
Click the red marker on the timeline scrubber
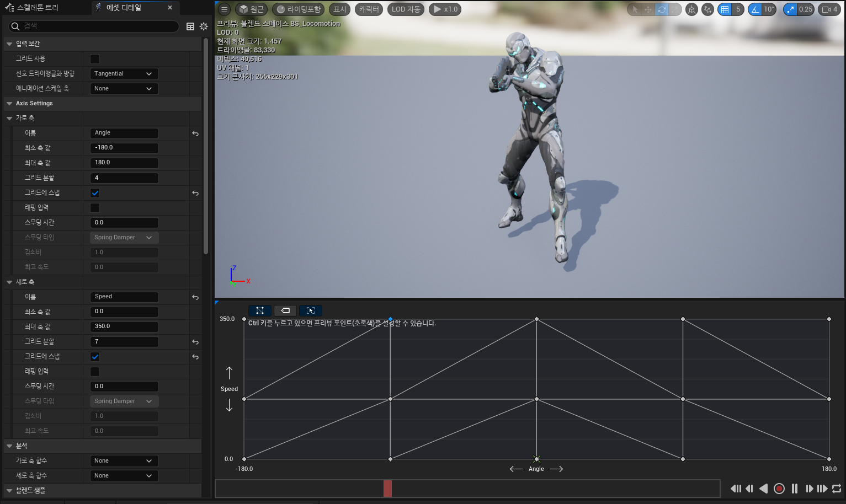pos(387,489)
